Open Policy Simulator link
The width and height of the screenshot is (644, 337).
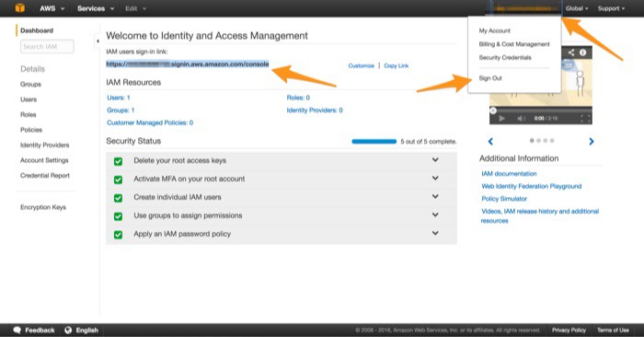(x=504, y=199)
